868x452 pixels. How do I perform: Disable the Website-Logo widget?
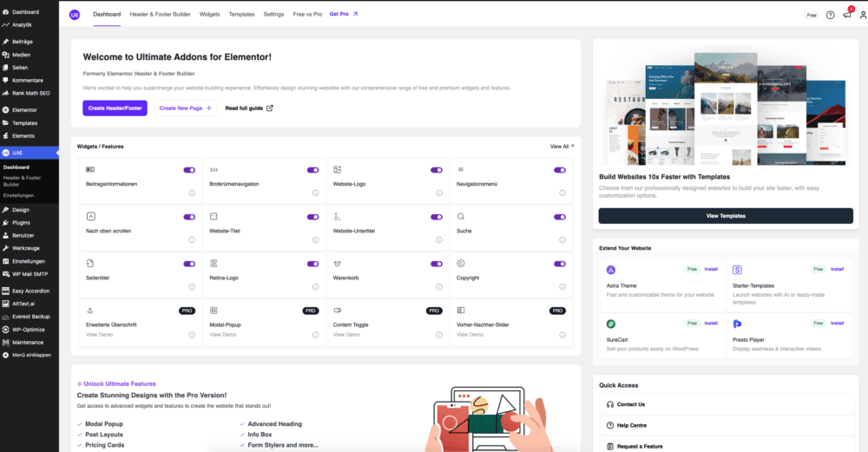(437, 170)
